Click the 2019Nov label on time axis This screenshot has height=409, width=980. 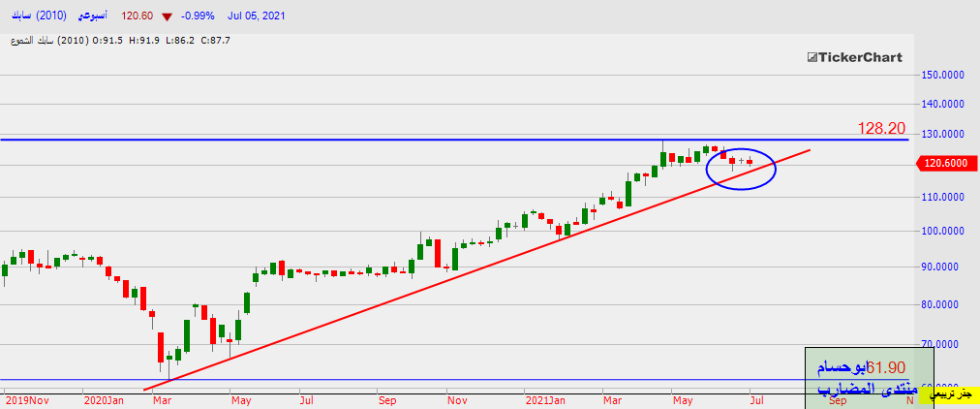click(26, 398)
